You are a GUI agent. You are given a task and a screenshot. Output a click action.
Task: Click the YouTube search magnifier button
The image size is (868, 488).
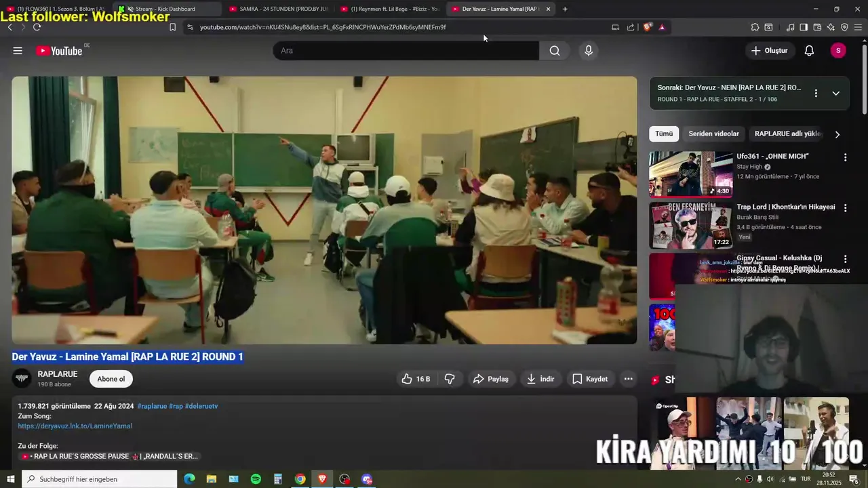(x=555, y=51)
